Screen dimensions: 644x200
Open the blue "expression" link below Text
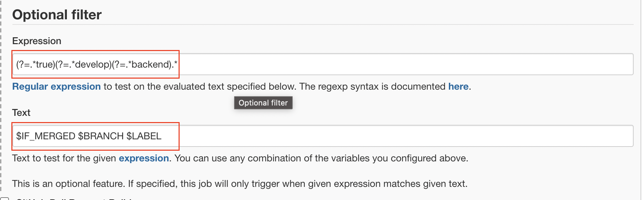[144, 158]
